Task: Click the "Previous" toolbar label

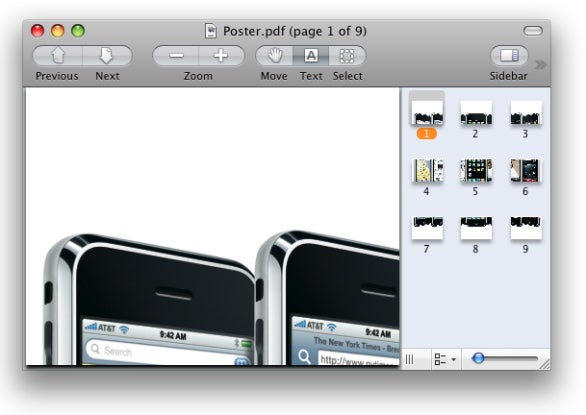Action: click(x=57, y=76)
